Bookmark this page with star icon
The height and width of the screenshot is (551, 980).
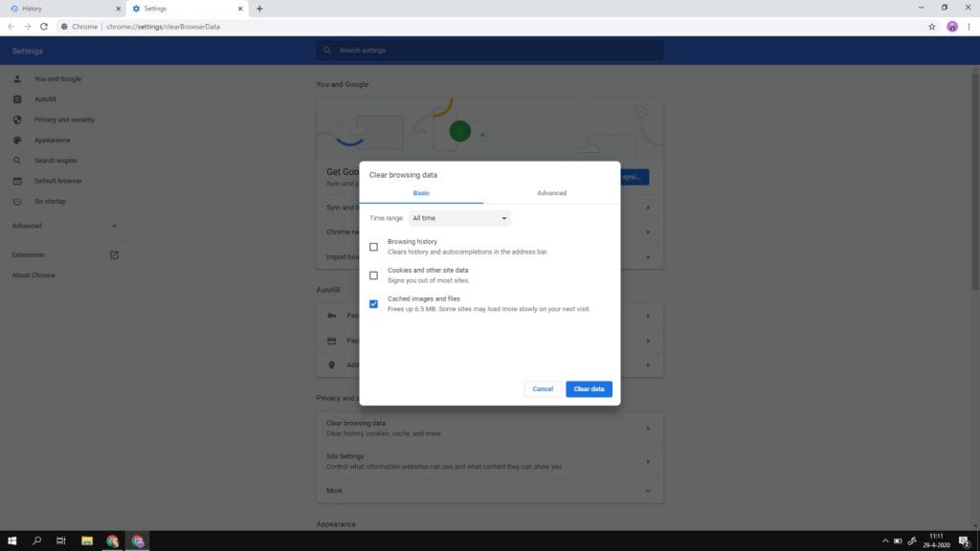coord(932,27)
